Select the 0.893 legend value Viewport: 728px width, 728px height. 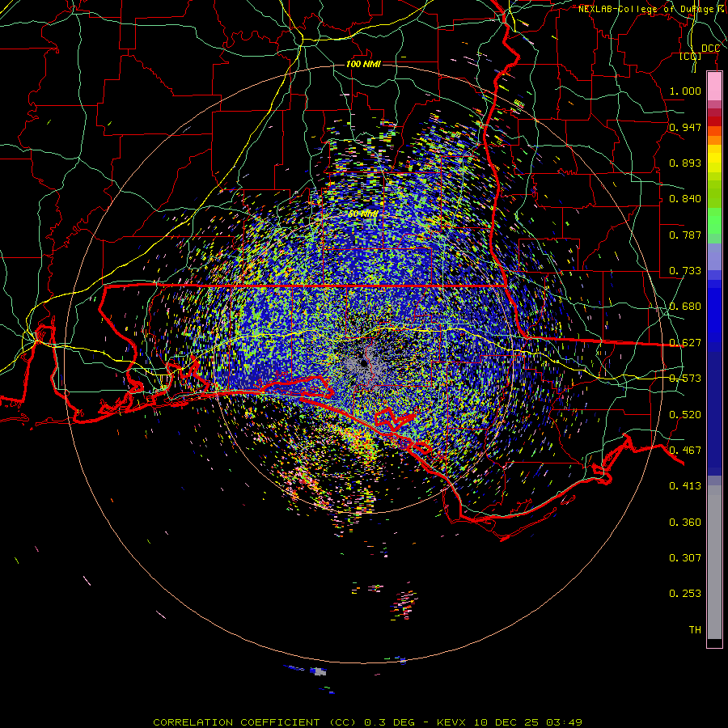685,163
